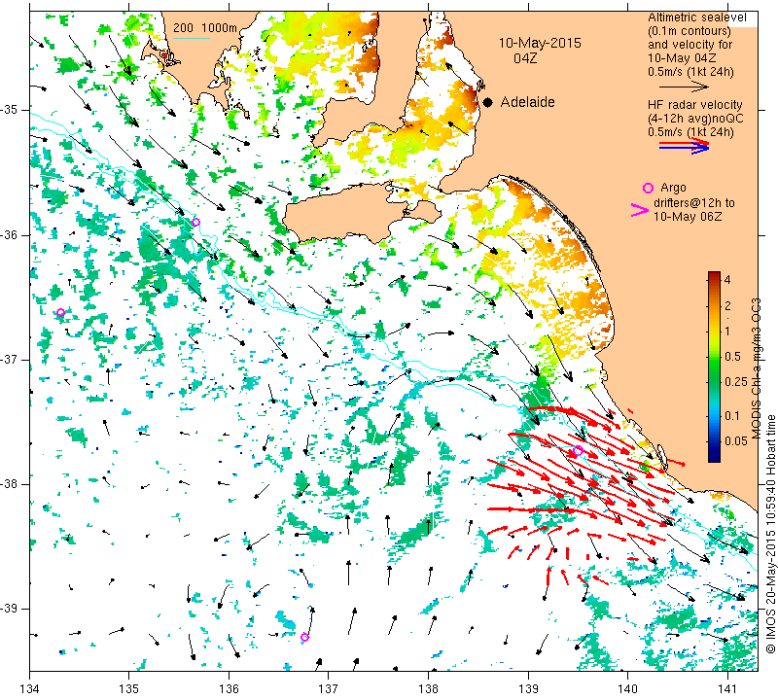Click the '0.05' tick on color bar

(x=736, y=441)
